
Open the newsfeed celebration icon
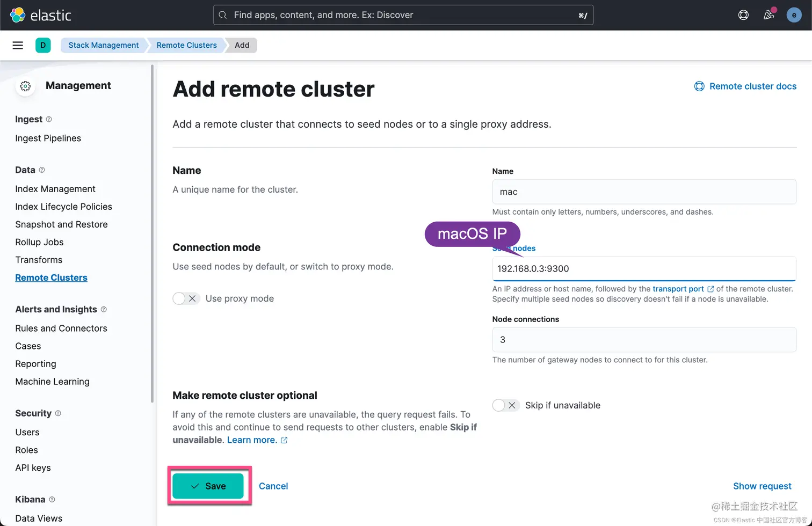[769, 15]
